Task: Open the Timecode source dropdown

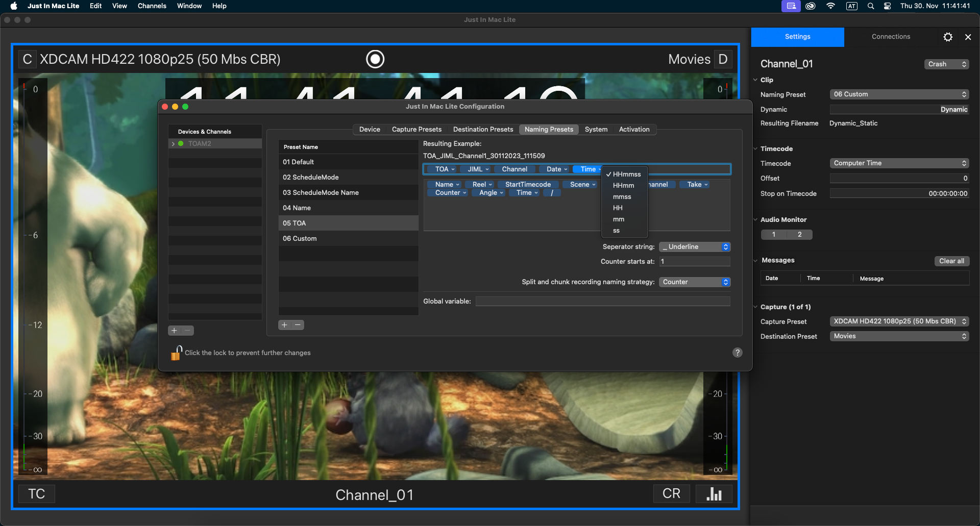Action: point(899,163)
